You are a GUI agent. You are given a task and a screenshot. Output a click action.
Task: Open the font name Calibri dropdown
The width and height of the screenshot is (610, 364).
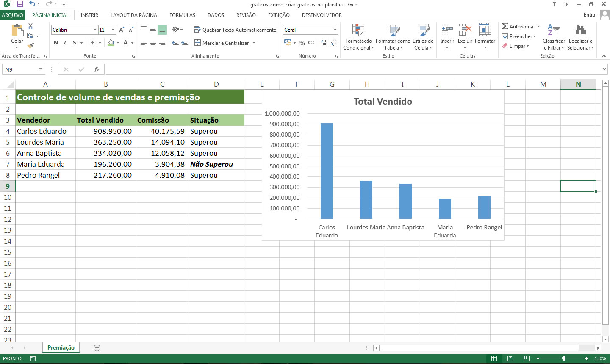coord(95,30)
